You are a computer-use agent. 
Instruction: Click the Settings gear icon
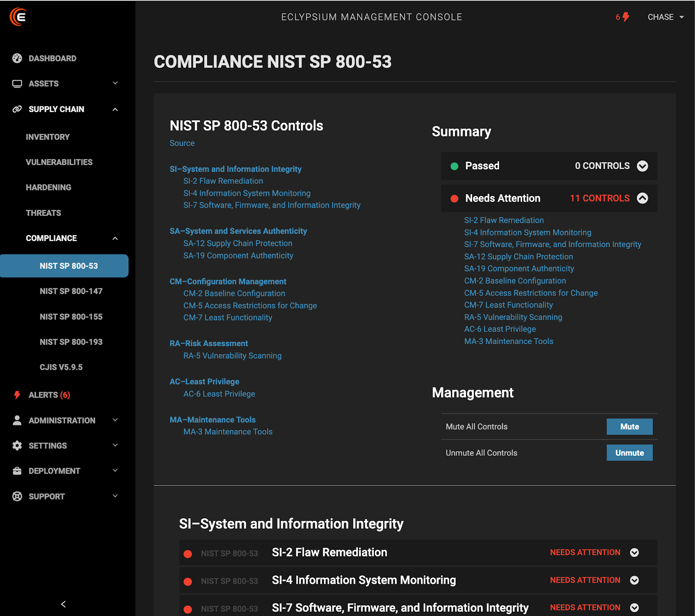click(x=17, y=445)
